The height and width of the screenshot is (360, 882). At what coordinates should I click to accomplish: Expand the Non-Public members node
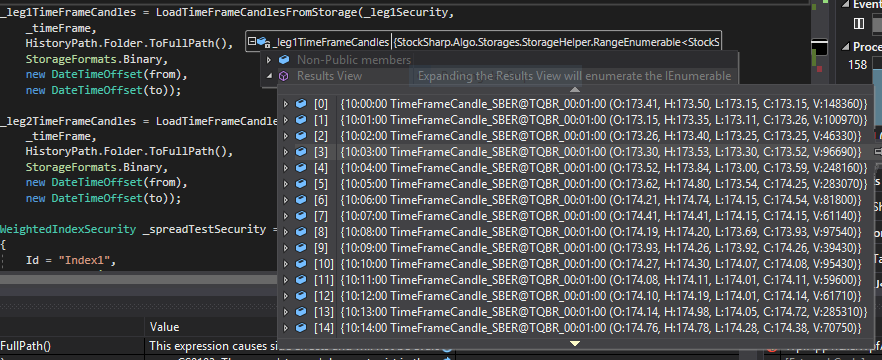tap(268, 60)
